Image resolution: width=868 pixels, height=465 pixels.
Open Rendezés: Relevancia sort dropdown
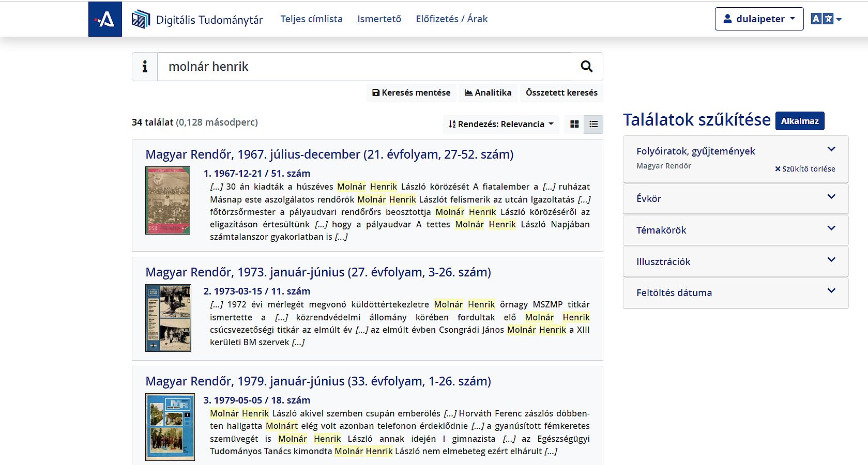tap(501, 124)
